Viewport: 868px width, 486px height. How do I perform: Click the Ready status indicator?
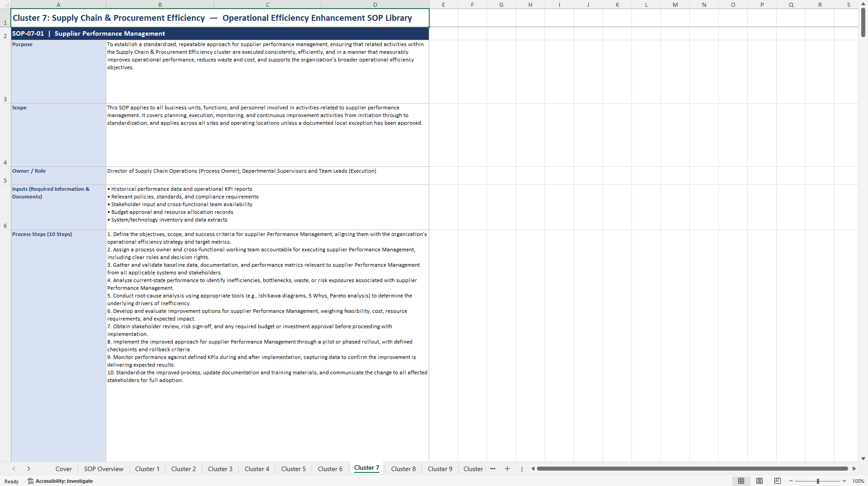coord(12,481)
